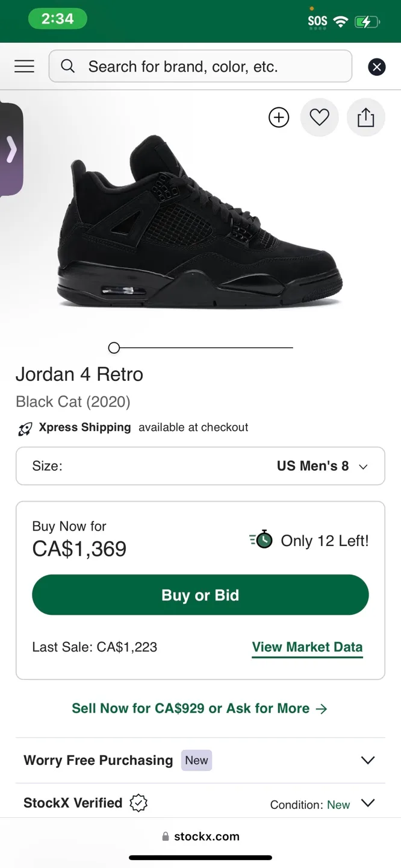Share the Jordan 4 Retro listing
The image size is (401, 868).
[x=366, y=118]
